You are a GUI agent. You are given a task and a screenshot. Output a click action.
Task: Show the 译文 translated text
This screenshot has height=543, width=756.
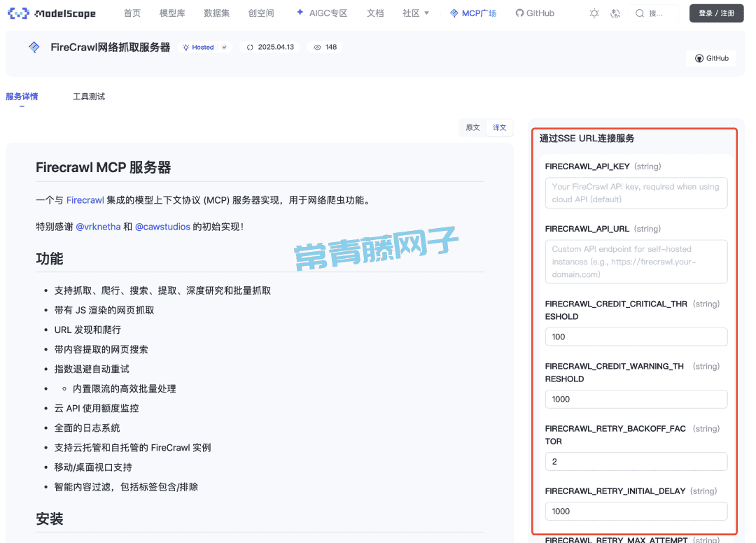pos(500,127)
